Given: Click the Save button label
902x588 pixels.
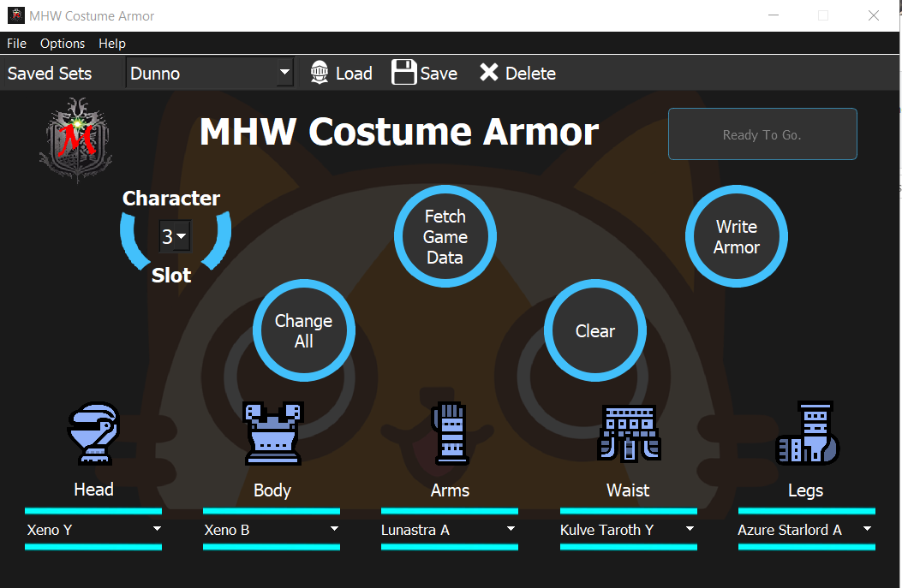Looking at the screenshot, I should pos(439,73).
